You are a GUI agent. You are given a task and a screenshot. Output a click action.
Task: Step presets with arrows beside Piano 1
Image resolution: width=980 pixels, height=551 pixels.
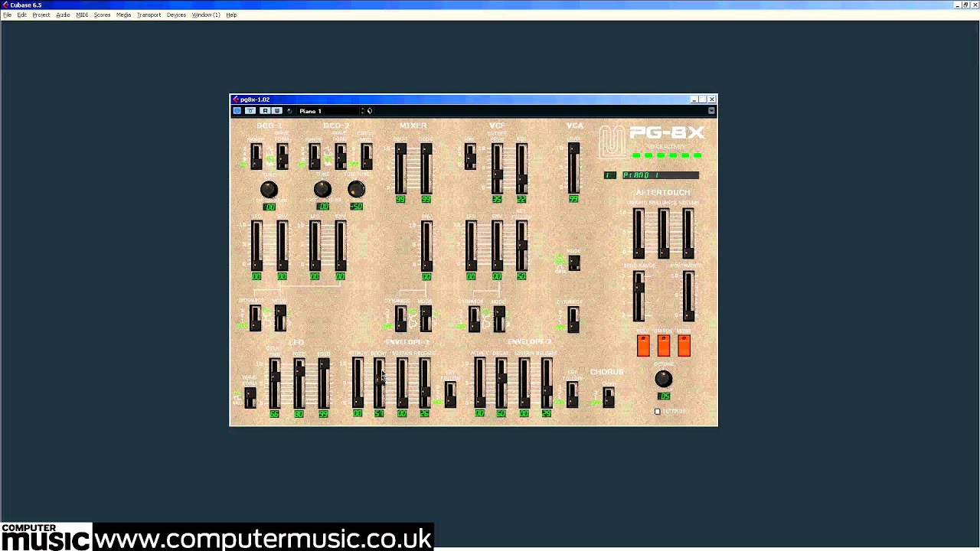362,111
